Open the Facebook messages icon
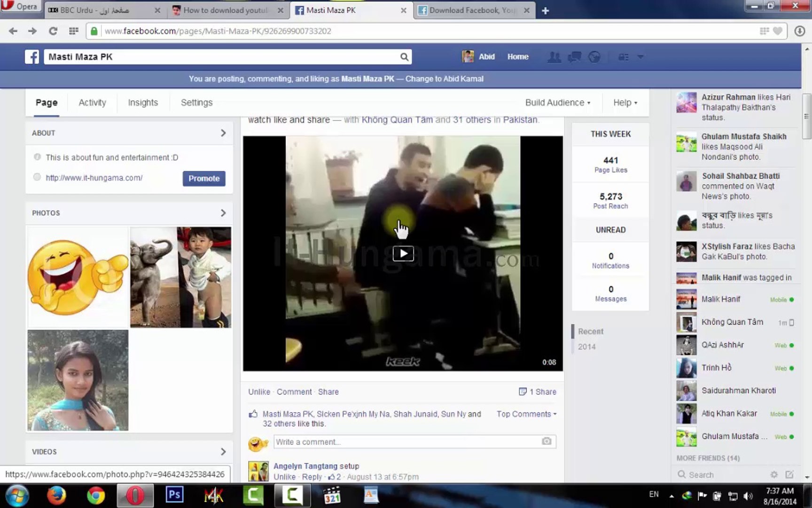812x508 pixels. pos(574,56)
